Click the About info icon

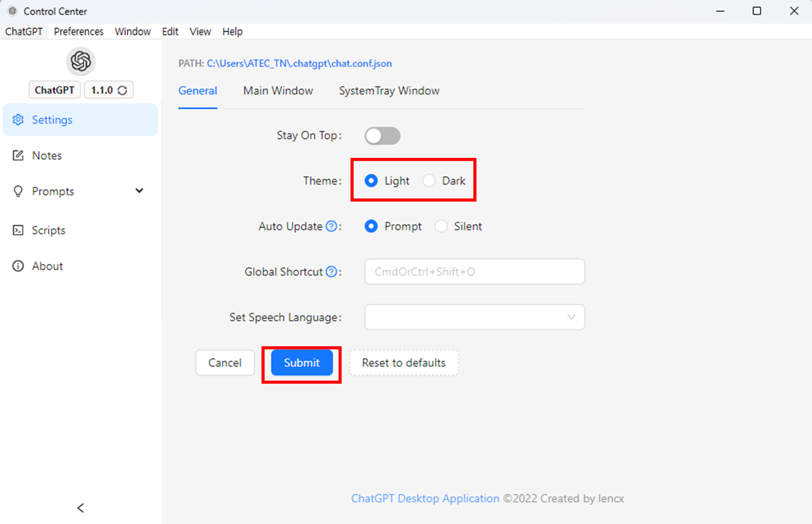pos(18,266)
